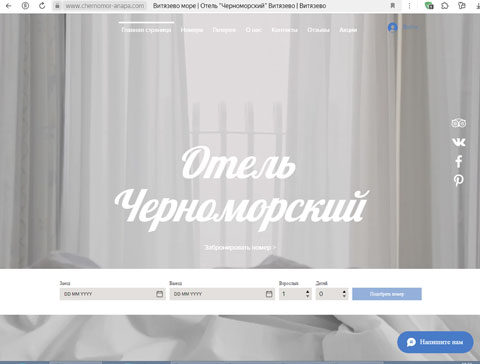Open the Галерея menu item

[224, 30]
